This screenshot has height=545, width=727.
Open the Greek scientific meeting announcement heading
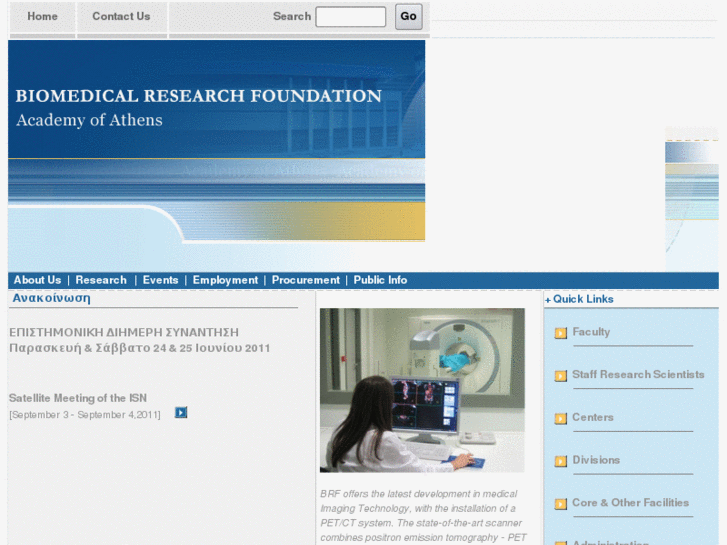140,340
